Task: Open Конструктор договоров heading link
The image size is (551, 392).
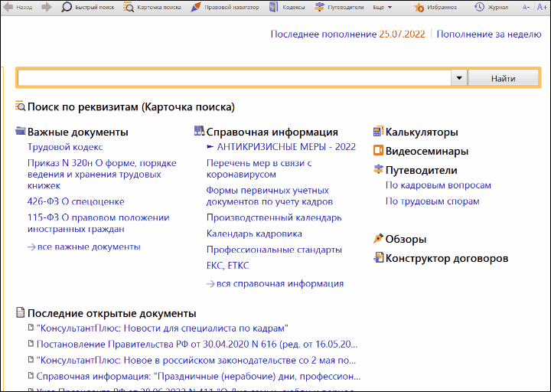Action: (x=447, y=259)
